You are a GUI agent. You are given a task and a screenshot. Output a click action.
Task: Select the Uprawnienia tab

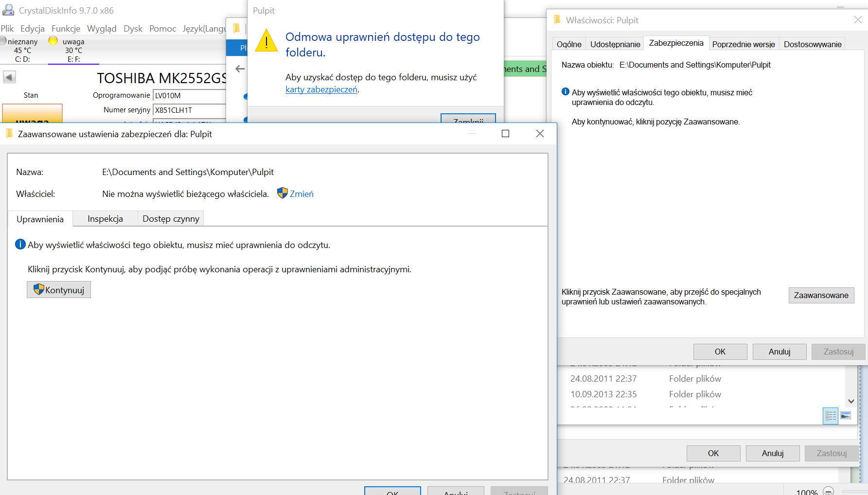(x=40, y=219)
